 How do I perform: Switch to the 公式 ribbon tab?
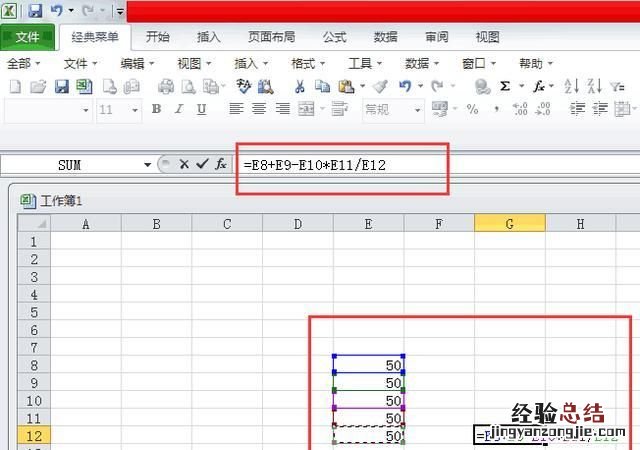pos(334,37)
